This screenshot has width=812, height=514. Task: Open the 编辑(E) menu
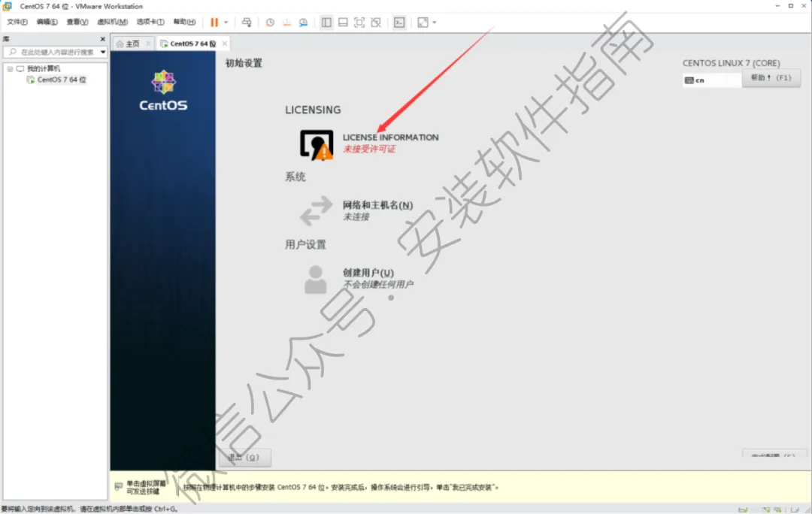[47, 22]
